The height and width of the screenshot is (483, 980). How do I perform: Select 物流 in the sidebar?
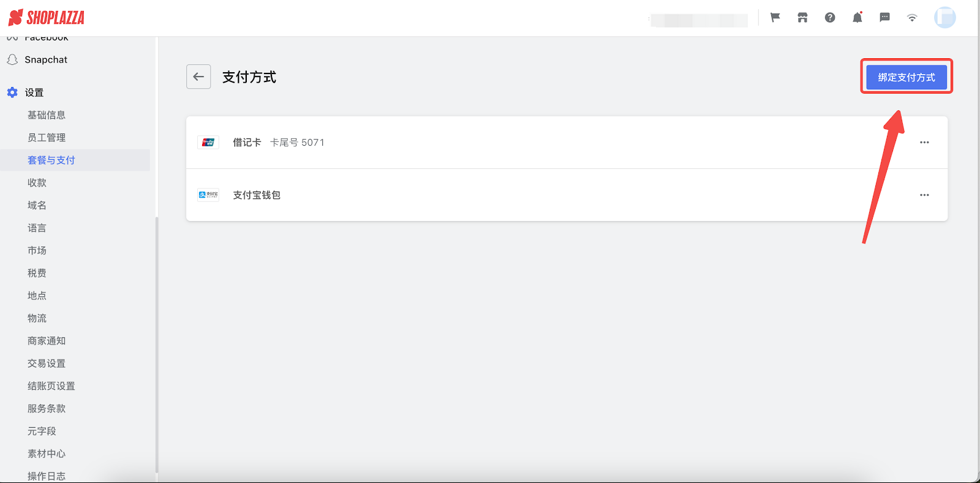point(37,318)
